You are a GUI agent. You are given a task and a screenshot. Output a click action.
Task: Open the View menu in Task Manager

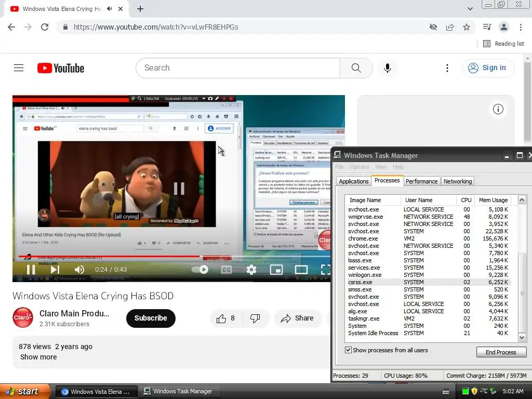381,167
